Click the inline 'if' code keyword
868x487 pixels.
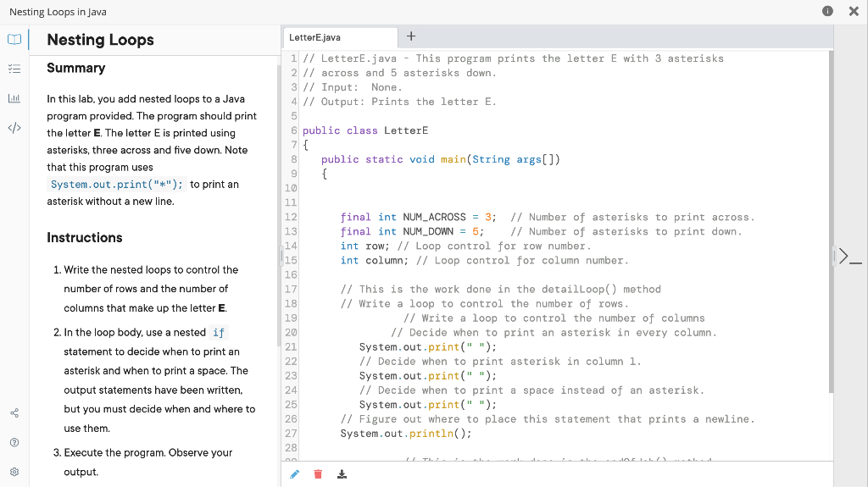(219, 333)
